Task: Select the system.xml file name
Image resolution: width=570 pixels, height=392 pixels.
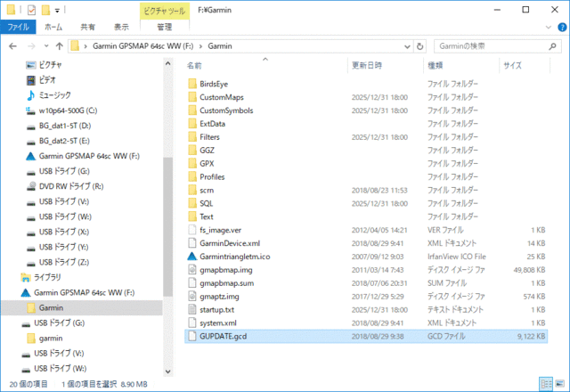Action: coord(217,323)
